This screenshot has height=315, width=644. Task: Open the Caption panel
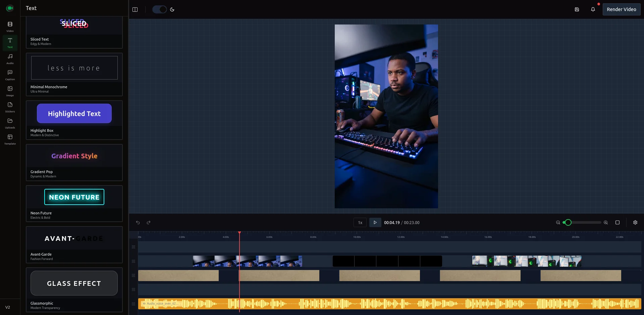click(10, 75)
